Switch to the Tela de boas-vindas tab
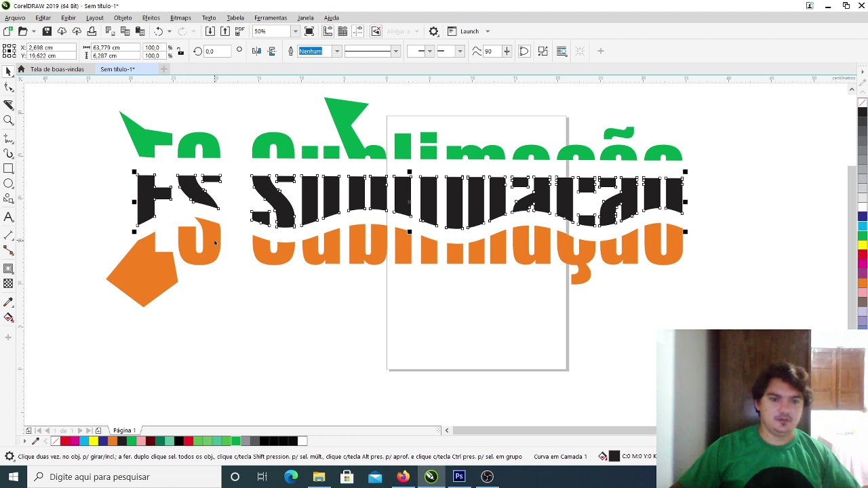868x488 pixels. click(x=57, y=69)
